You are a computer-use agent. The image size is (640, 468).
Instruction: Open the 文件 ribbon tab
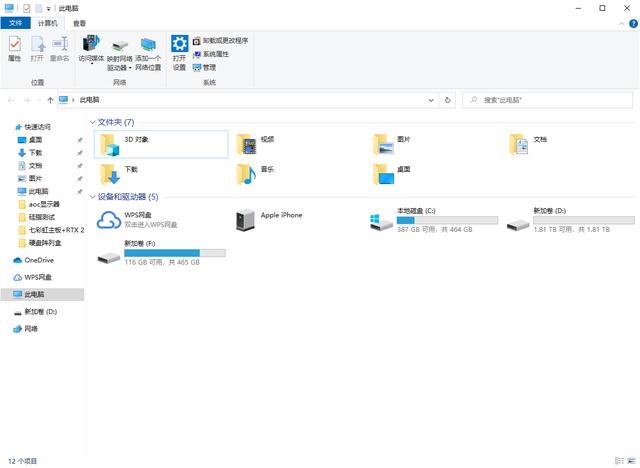point(15,23)
